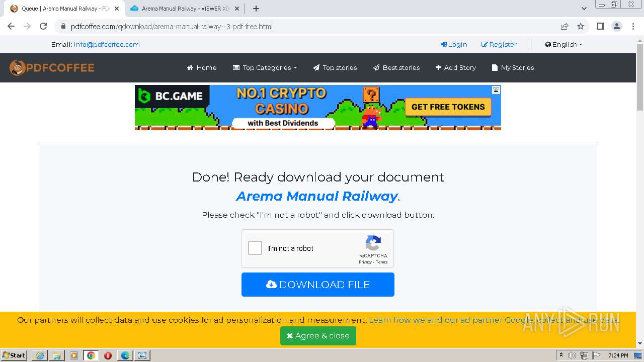The image size is (644, 362).
Task: Open the Arema Manual Railway title link
Action: 317,196
